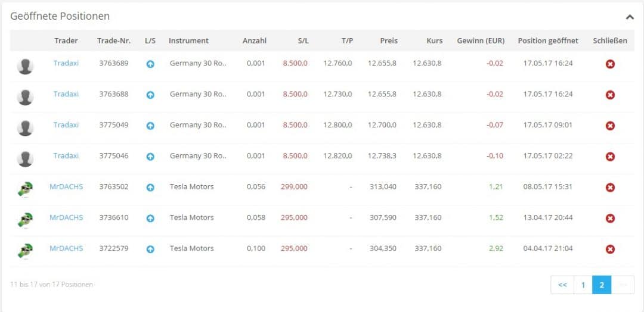Click long arrow icon for trade 3736610
The width and height of the screenshot is (644, 312).
pos(150,219)
